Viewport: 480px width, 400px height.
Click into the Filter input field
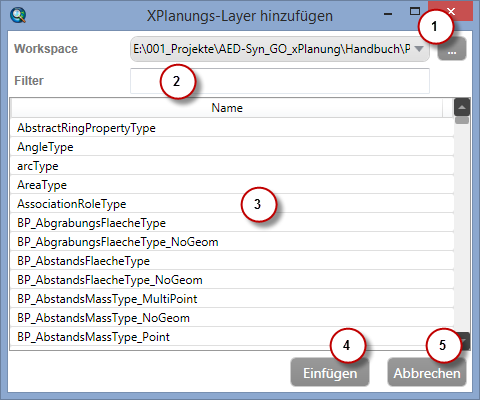point(280,81)
